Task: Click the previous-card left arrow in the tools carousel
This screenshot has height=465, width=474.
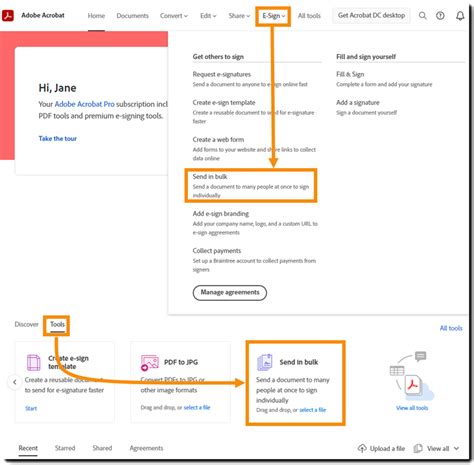Action: pos(15,382)
